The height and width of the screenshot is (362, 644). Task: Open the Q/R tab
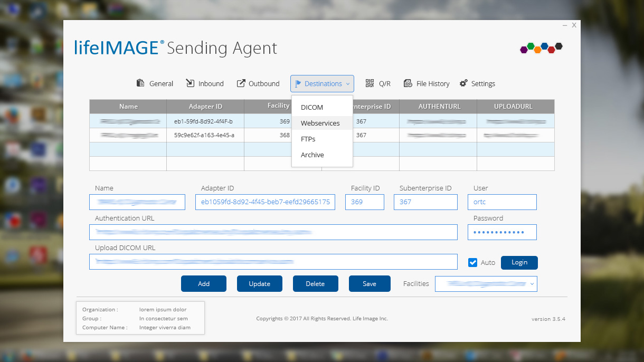pyautogui.click(x=378, y=83)
